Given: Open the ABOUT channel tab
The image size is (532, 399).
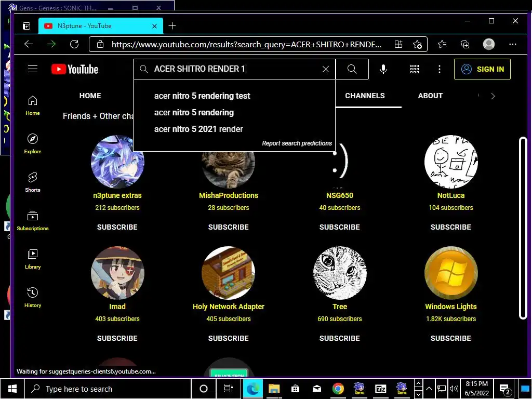Looking at the screenshot, I should 430,96.
